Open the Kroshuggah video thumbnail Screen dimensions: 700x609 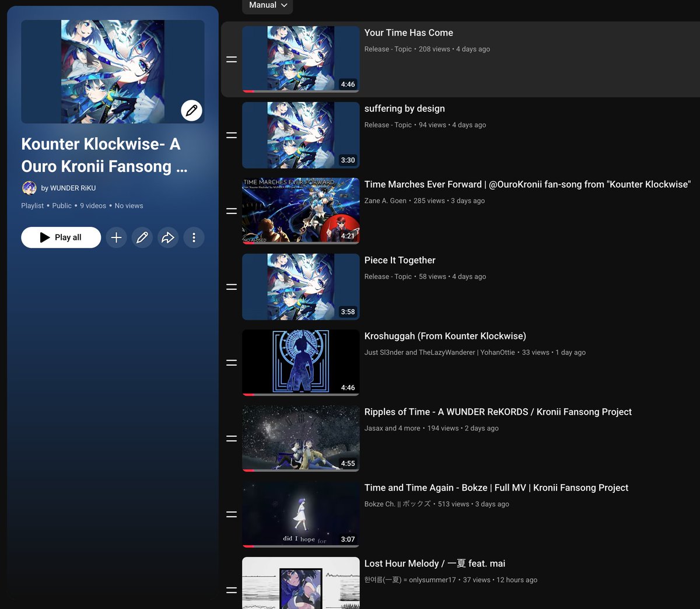[x=300, y=363]
